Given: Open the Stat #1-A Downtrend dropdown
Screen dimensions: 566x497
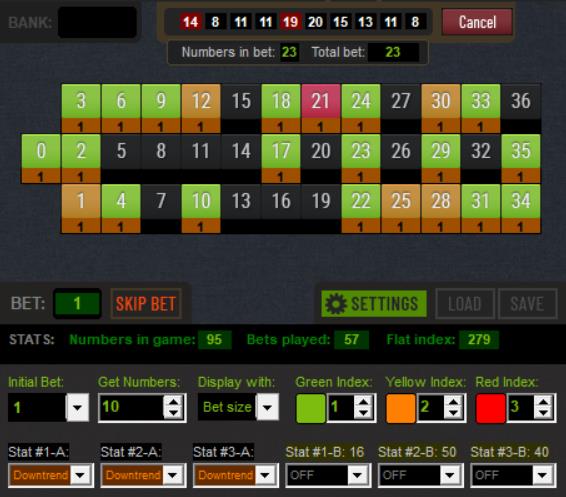Looking at the screenshot, I should 80,475.
